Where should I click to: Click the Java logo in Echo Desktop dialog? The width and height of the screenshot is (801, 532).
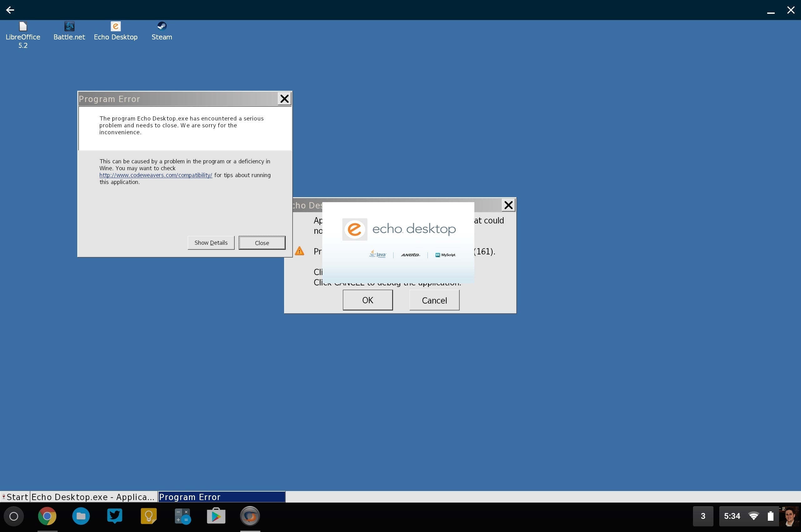pyautogui.click(x=377, y=254)
